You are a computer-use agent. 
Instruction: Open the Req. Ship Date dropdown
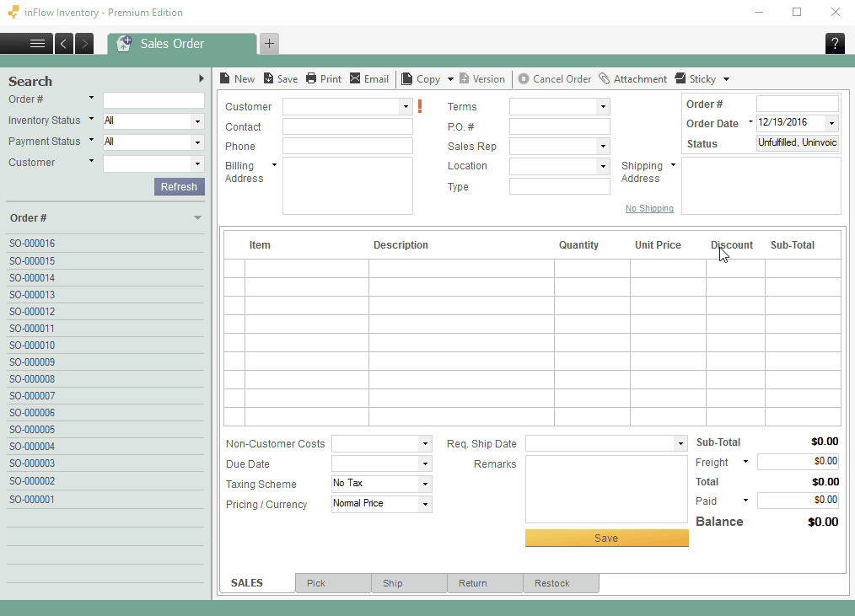pos(680,444)
